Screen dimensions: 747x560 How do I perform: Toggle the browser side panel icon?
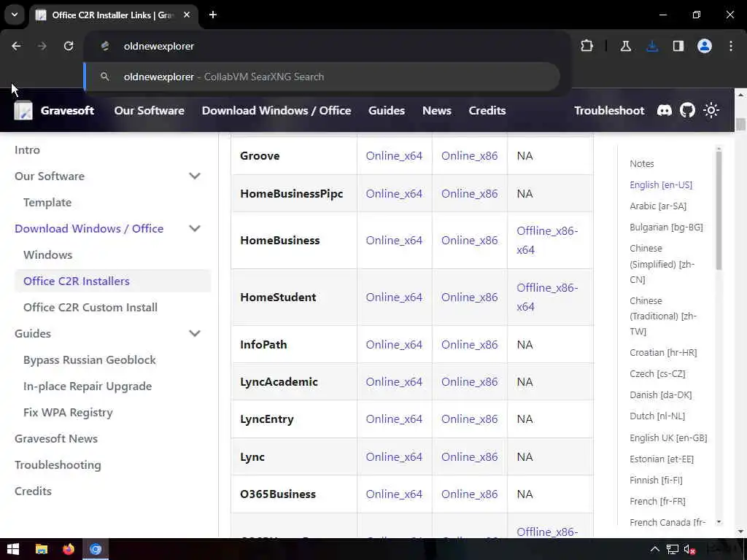(x=678, y=46)
